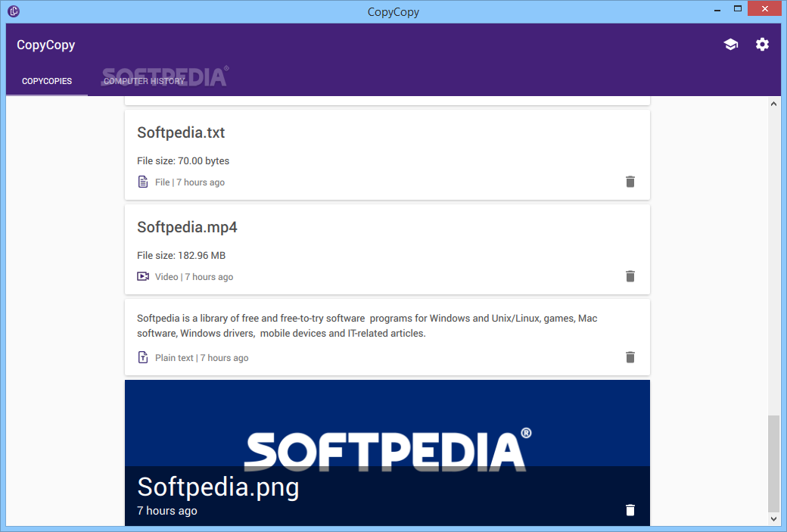Click the 'Video | 7 hours ago' label
Screen dimensions: 787x532
click(194, 277)
